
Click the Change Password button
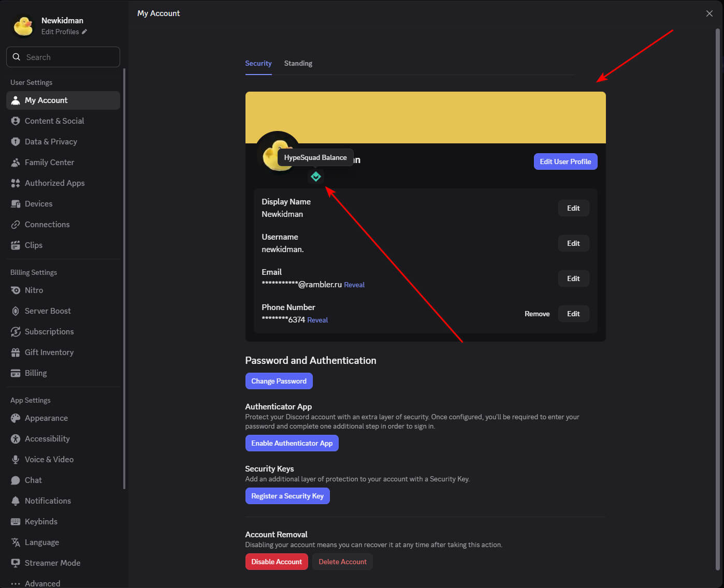coord(279,381)
